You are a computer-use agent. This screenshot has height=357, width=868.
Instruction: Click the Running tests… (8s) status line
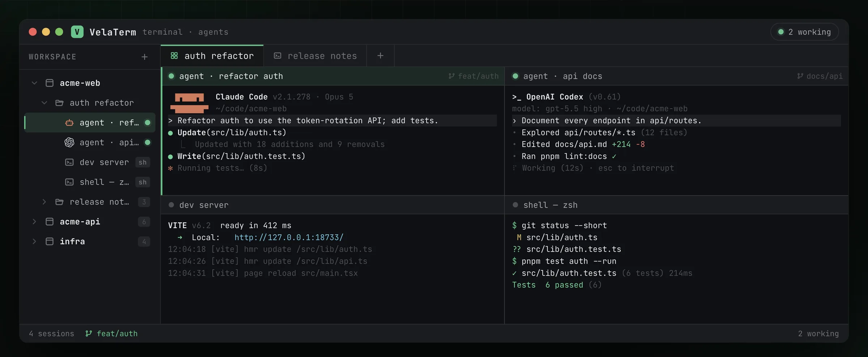point(217,168)
